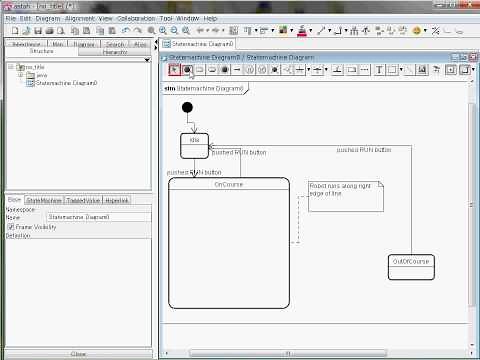
Task: Open the Alignment menu
Action: click(x=80, y=19)
